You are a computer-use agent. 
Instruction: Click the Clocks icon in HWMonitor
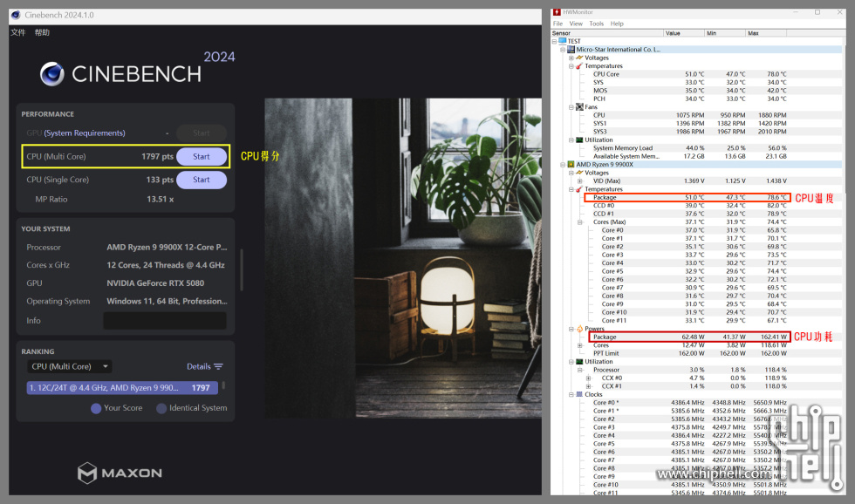[579, 394]
